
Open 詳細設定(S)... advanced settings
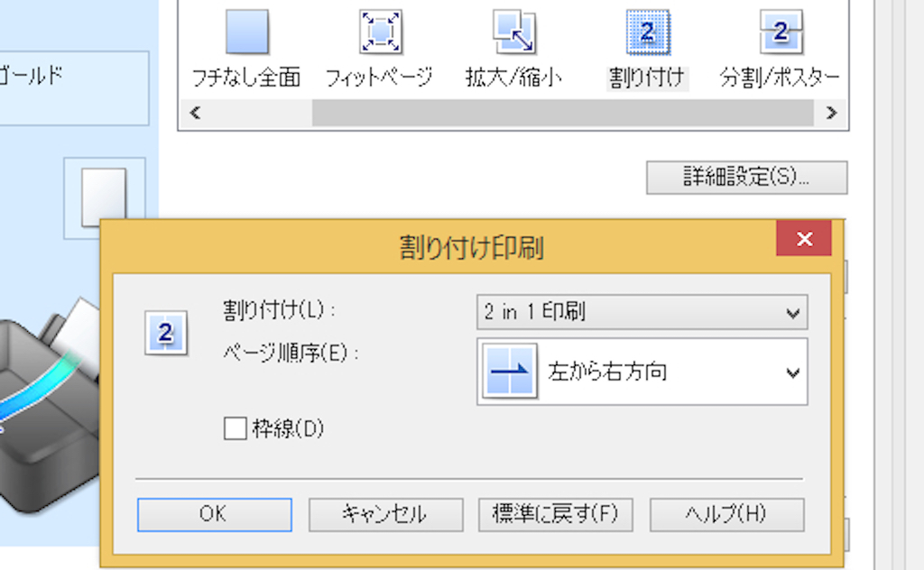click(x=746, y=178)
